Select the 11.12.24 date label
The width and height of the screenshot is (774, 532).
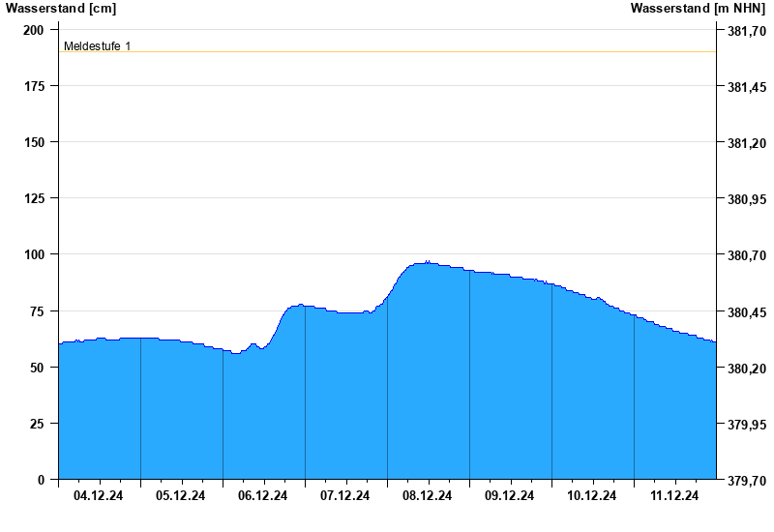point(674,496)
